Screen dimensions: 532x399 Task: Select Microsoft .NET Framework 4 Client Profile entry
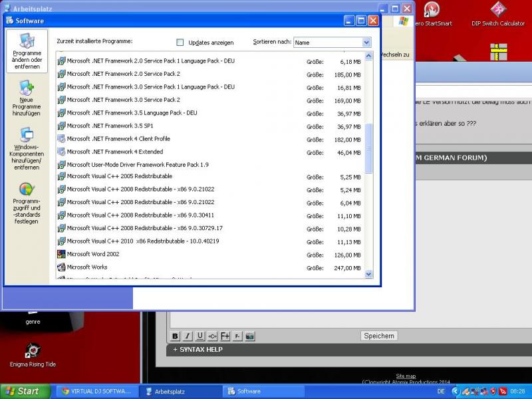[118, 139]
